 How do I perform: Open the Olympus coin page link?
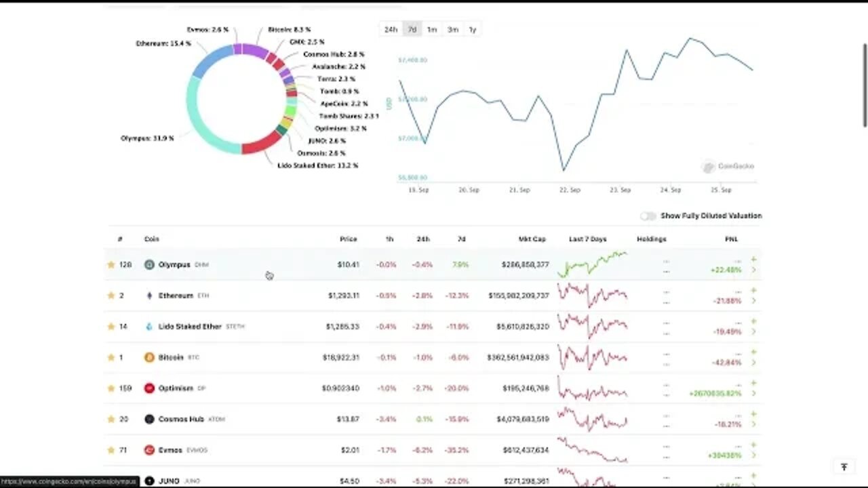pyautogui.click(x=174, y=264)
